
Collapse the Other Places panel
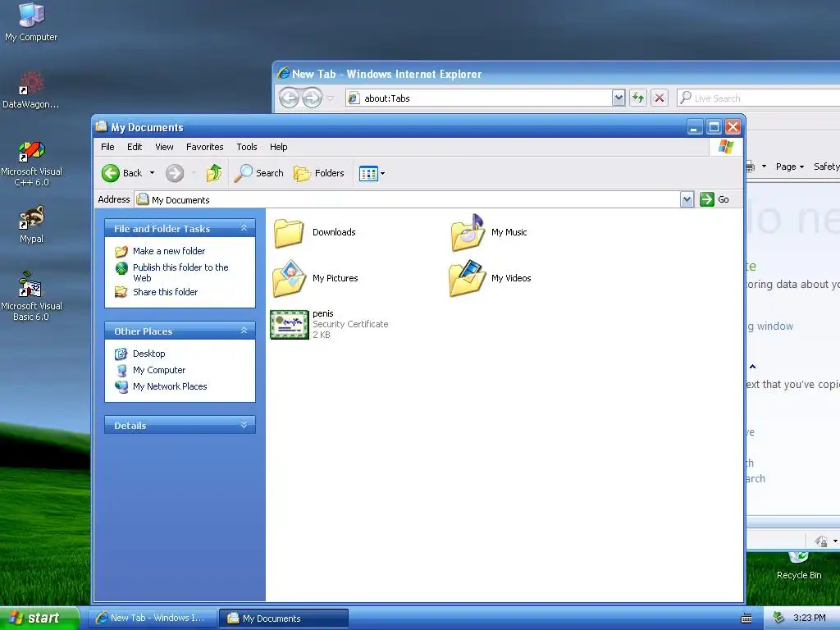coord(244,331)
